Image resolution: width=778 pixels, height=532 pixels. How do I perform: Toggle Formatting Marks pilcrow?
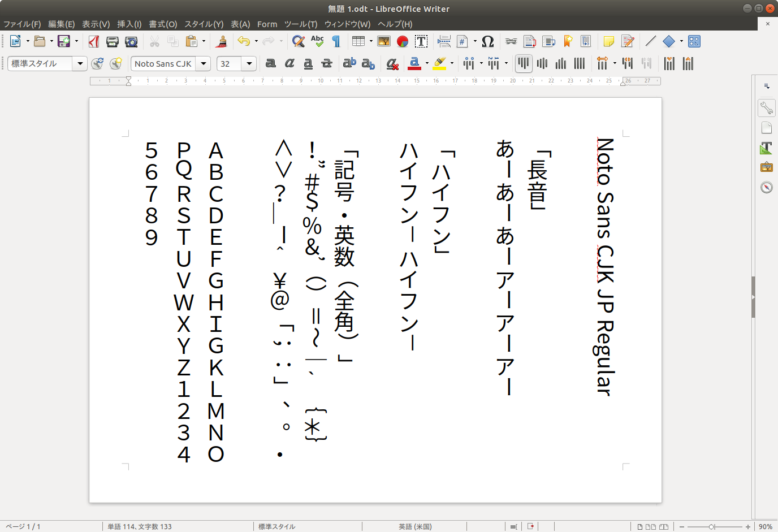click(x=336, y=41)
